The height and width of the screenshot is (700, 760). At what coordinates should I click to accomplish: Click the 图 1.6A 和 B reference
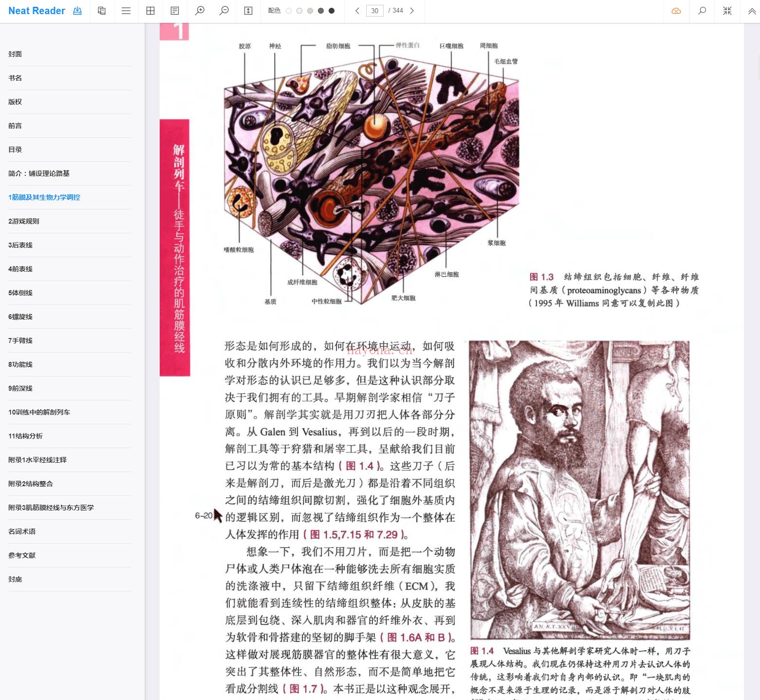click(417, 638)
